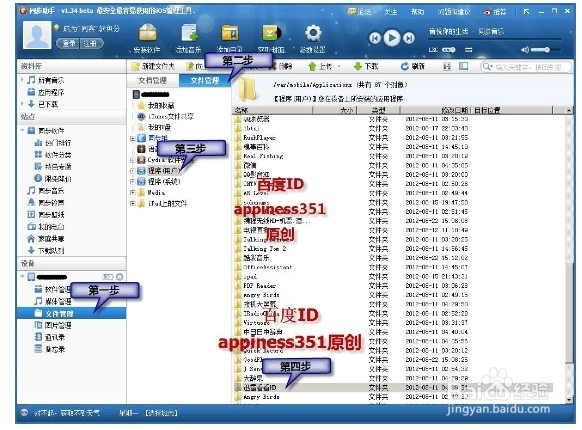This screenshot has width=582, height=430.
Task: Toggle the LRC lyrics label in player
Action: [x=433, y=49]
